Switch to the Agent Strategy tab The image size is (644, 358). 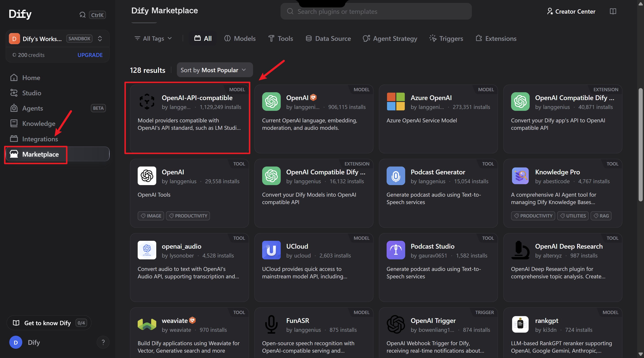pos(390,39)
